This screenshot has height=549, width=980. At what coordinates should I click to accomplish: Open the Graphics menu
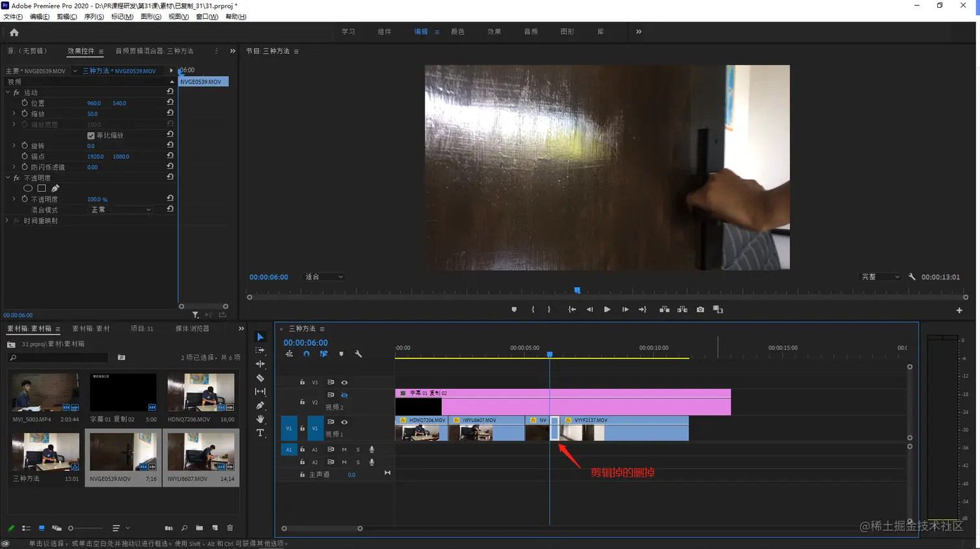point(150,17)
